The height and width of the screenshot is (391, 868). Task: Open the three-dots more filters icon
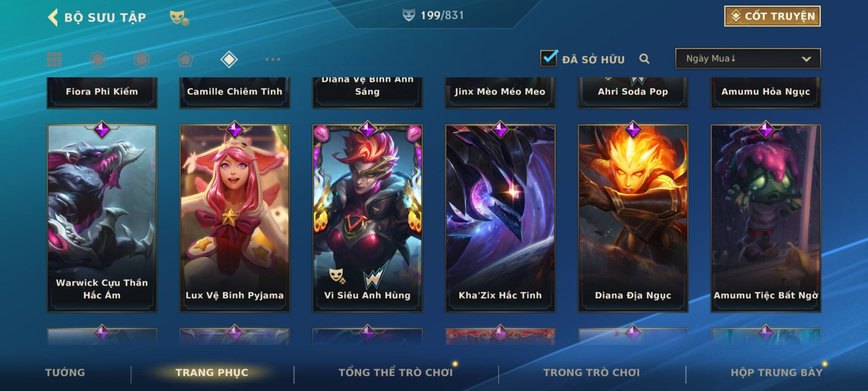click(x=273, y=59)
